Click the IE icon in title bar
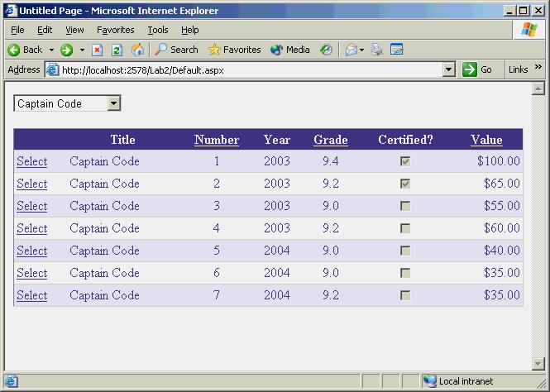The height and width of the screenshot is (392, 550). [x=11, y=11]
